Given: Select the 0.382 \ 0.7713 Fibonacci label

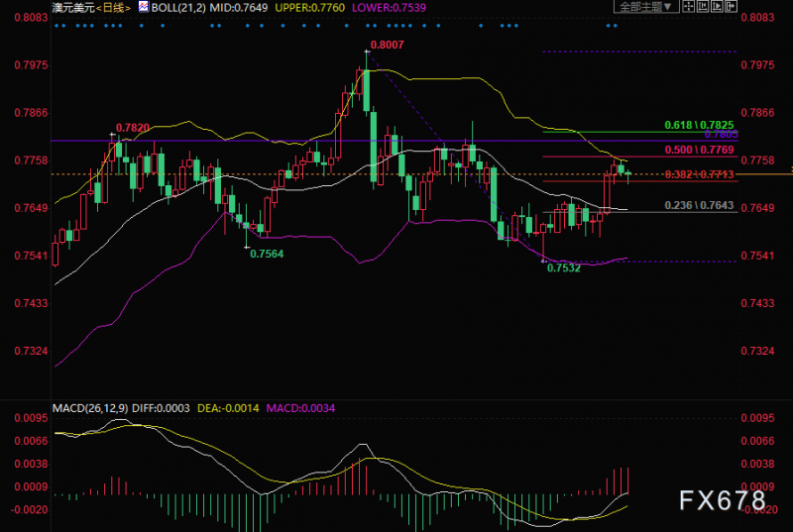Looking at the screenshot, I should (x=699, y=174).
